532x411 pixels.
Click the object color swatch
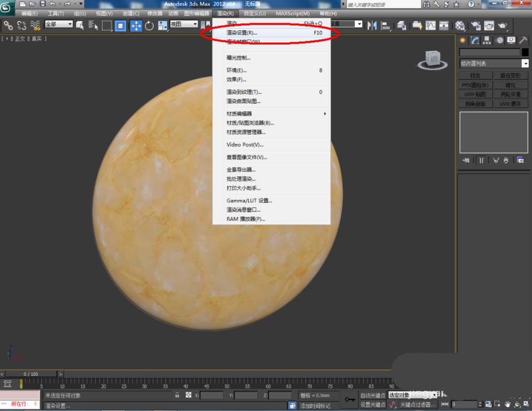click(x=525, y=52)
